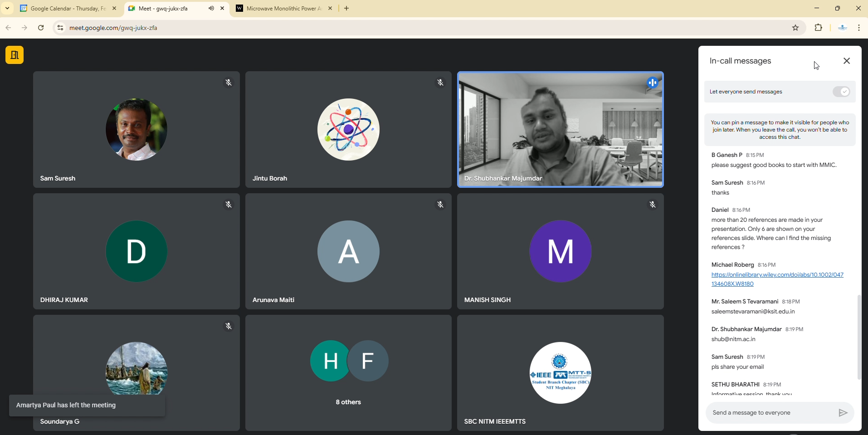Select Dr. Shubhankar Majumdar video tile
Image resolution: width=868 pixels, height=435 pixels.
[x=560, y=130]
